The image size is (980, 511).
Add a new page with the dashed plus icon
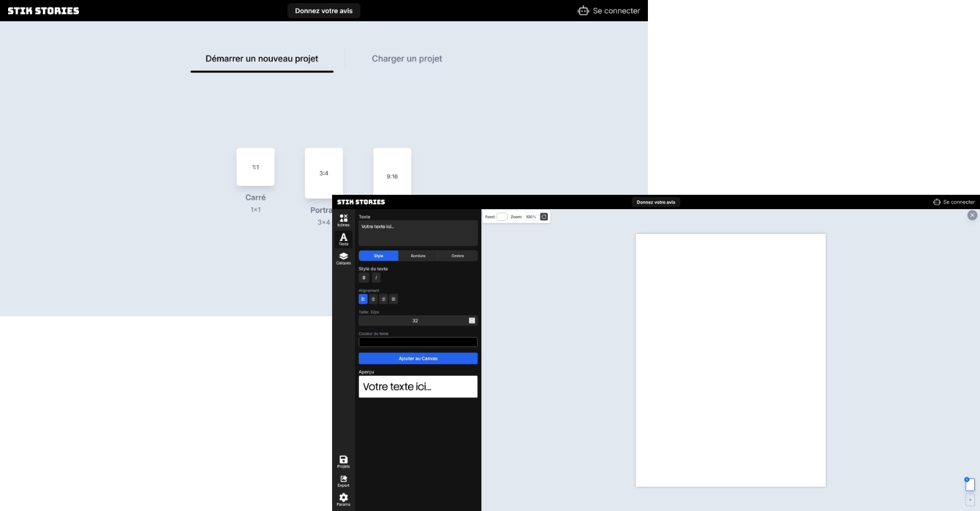pyautogui.click(x=970, y=500)
